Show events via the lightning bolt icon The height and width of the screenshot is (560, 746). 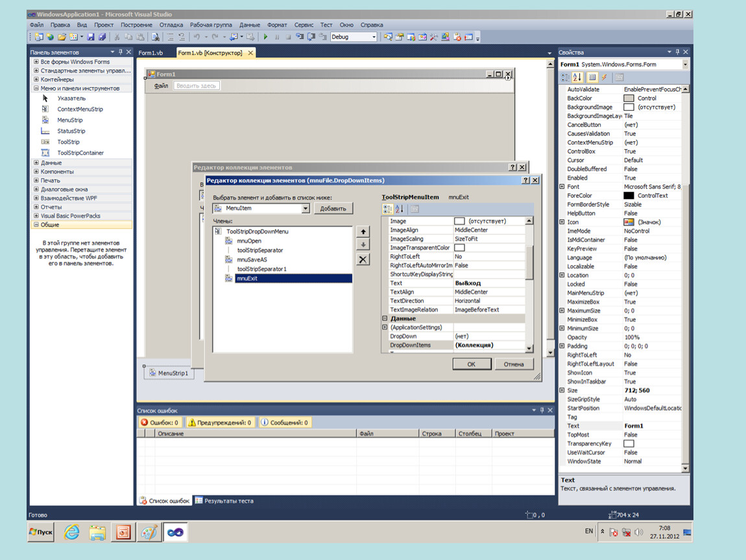tap(604, 77)
